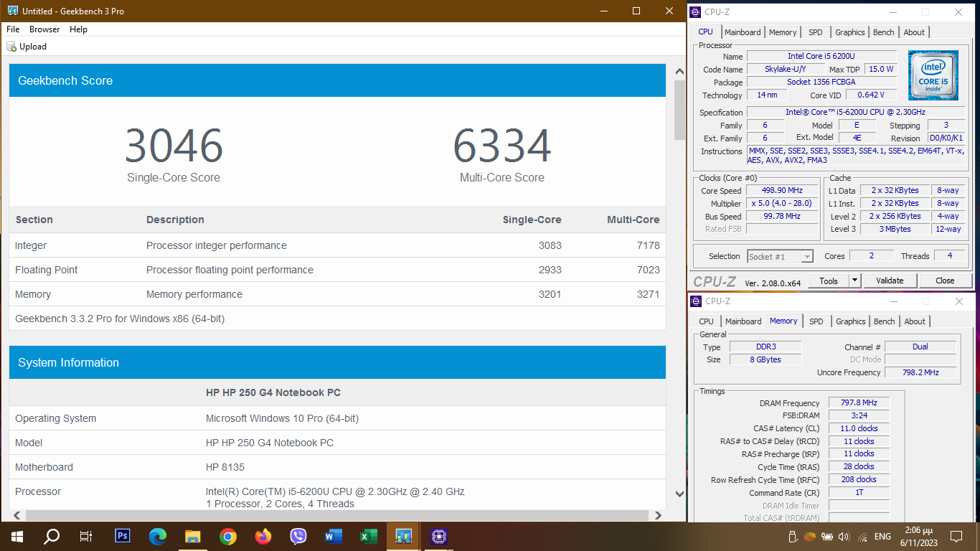Image resolution: width=980 pixels, height=551 pixels.
Task: Switch to SPD tab in top CPU-Z
Action: (x=816, y=32)
